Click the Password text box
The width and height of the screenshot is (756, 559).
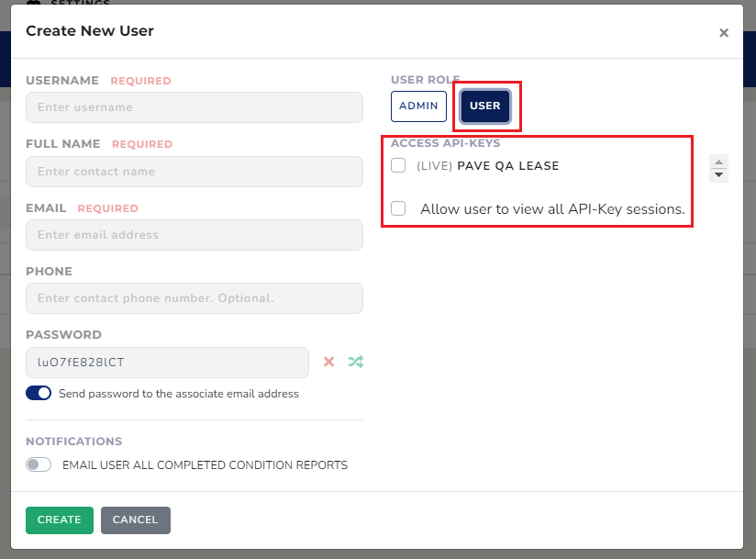[167, 362]
